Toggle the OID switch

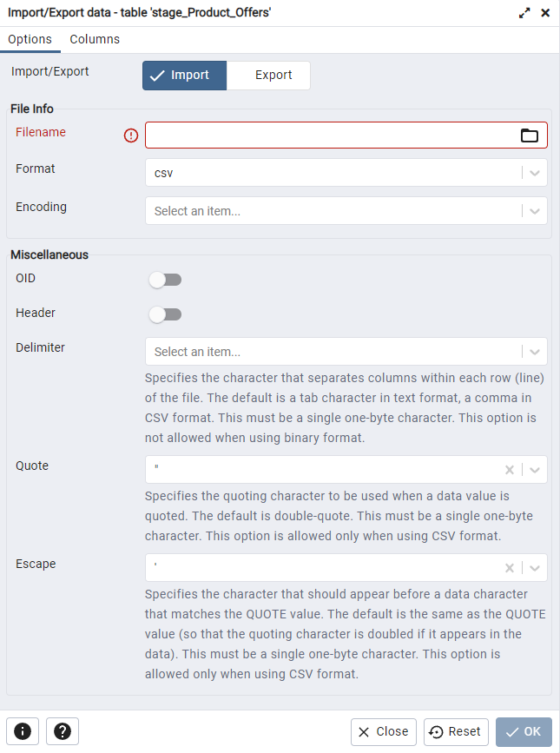tap(165, 280)
